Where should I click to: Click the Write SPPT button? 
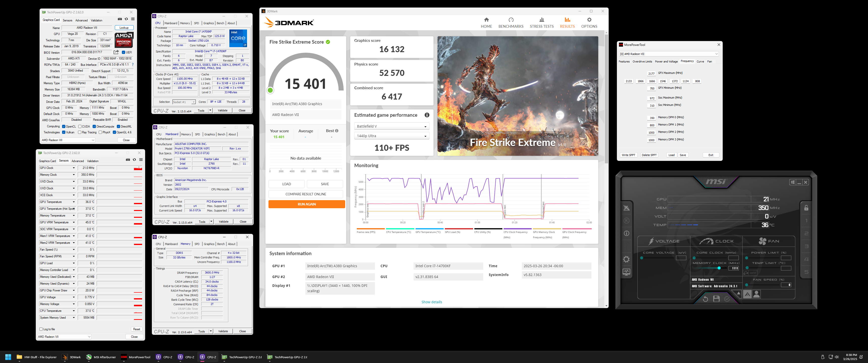tap(629, 155)
